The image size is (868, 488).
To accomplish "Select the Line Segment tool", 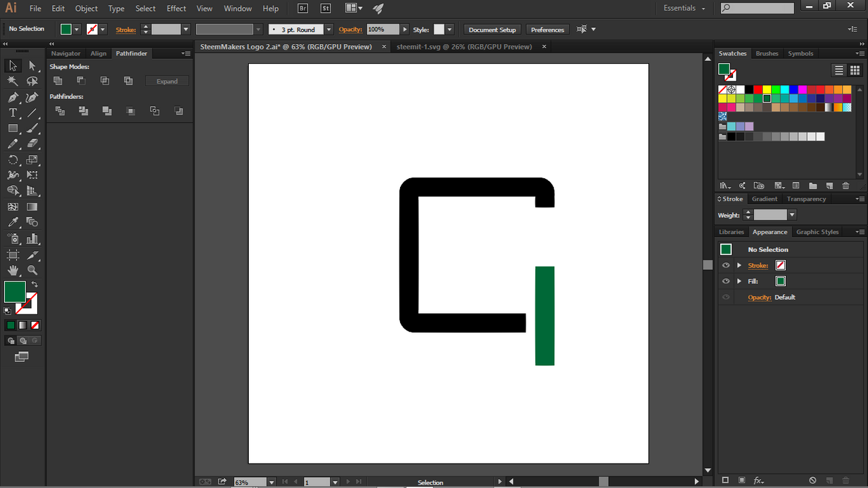I will 32,113.
